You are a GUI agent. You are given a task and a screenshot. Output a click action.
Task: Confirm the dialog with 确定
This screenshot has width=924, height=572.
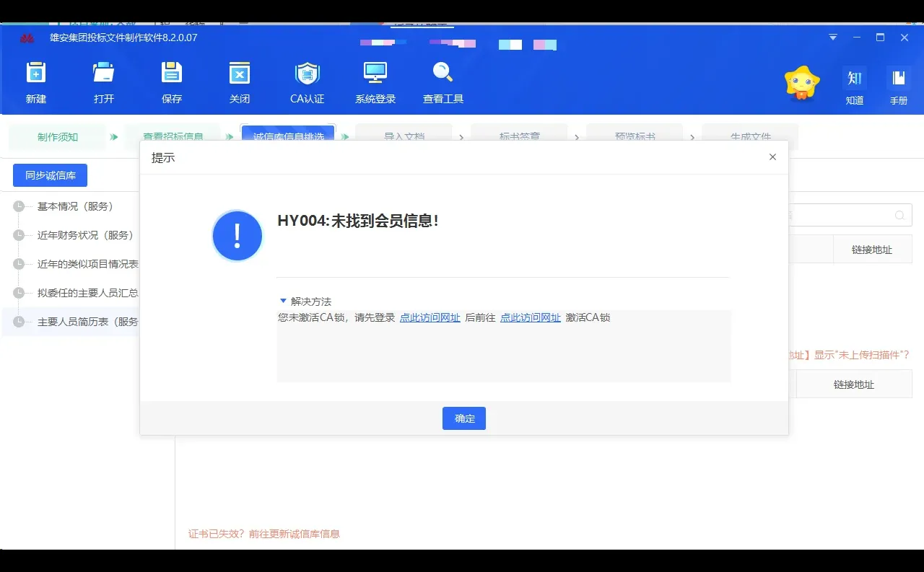[463, 418]
